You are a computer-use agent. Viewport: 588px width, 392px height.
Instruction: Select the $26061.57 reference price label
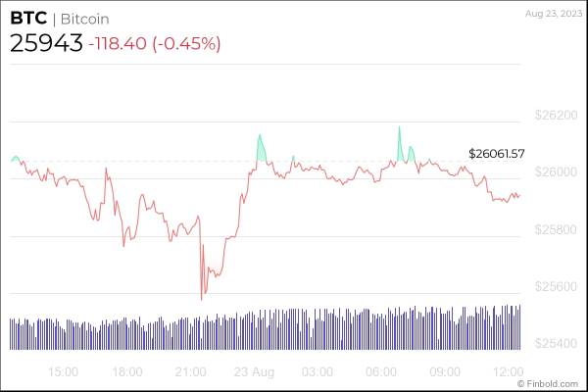pyautogui.click(x=497, y=154)
